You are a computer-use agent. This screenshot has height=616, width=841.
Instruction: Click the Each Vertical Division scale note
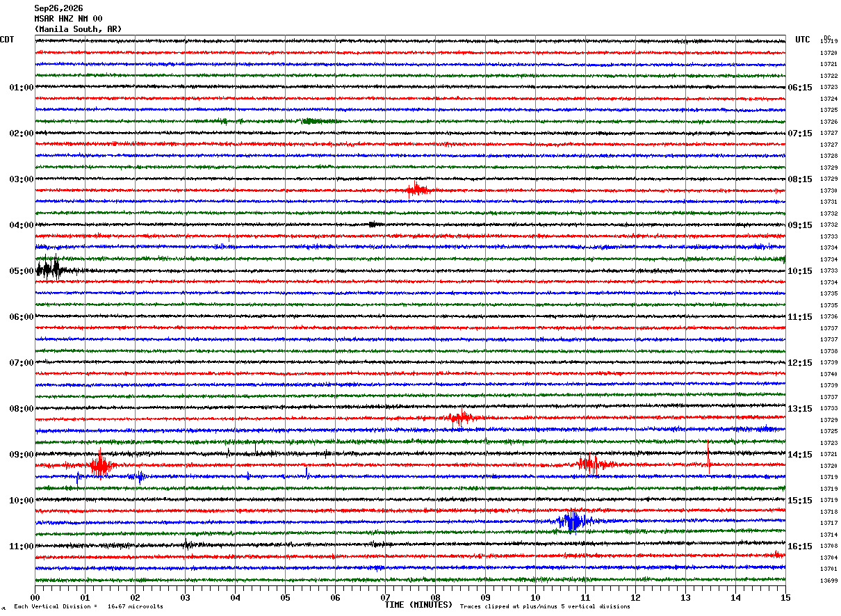click(88, 606)
